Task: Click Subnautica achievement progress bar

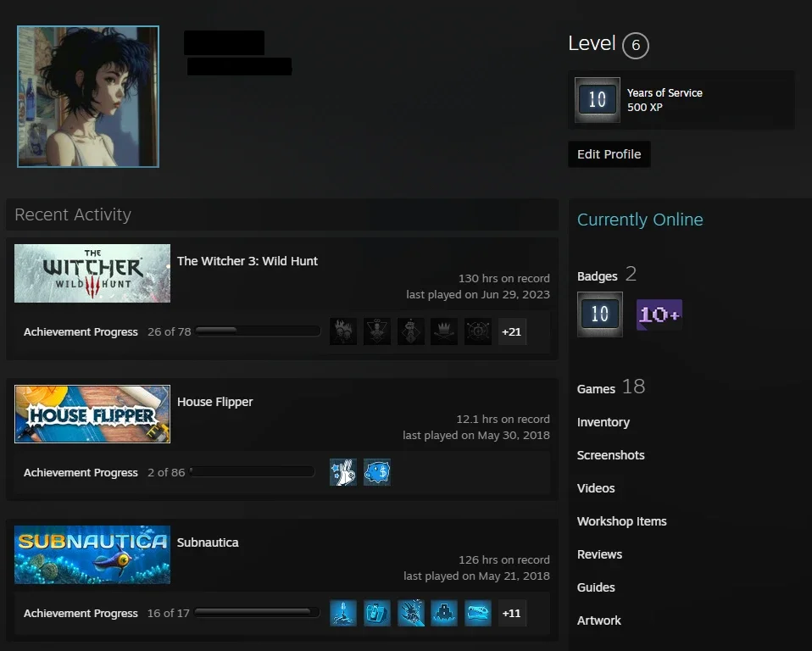Action: click(x=256, y=613)
